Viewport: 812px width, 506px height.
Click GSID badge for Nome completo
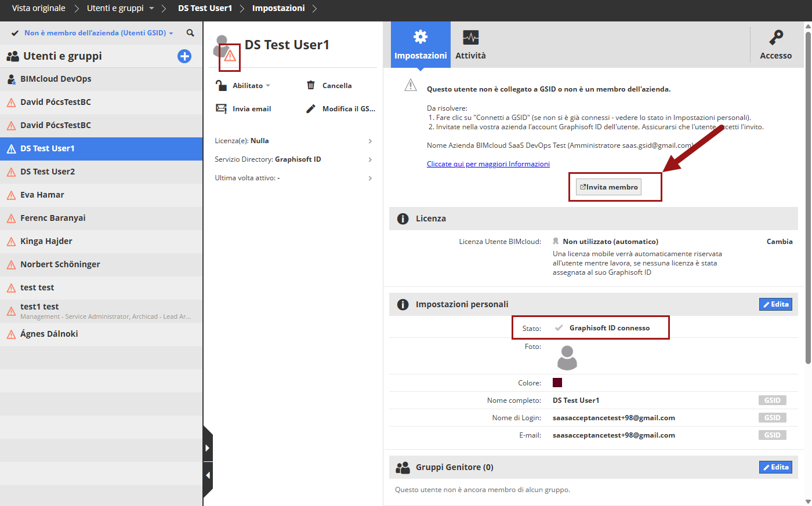pos(772,401)
